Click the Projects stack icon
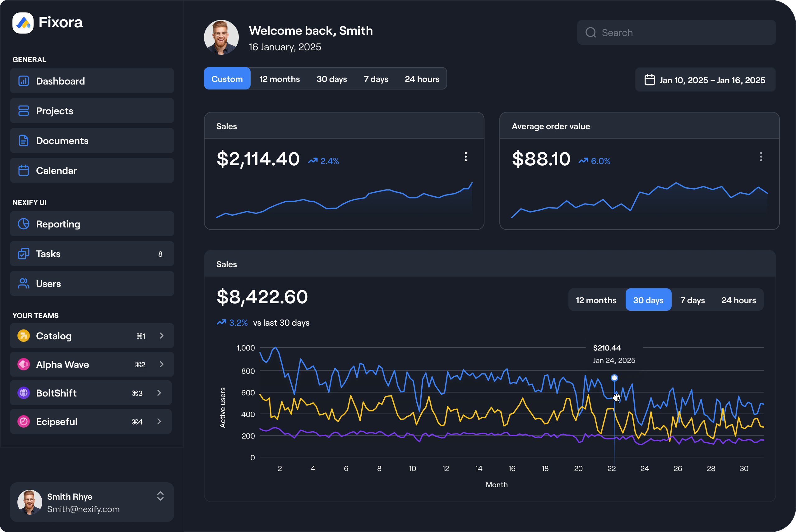The height and width of the screenshot is (532, 796). pyautogui.click(x=23, y=111)
